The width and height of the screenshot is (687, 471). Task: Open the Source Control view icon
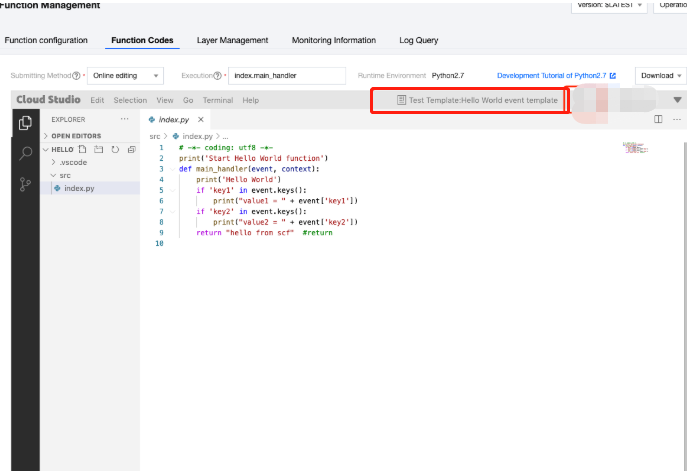pos(25,184)
